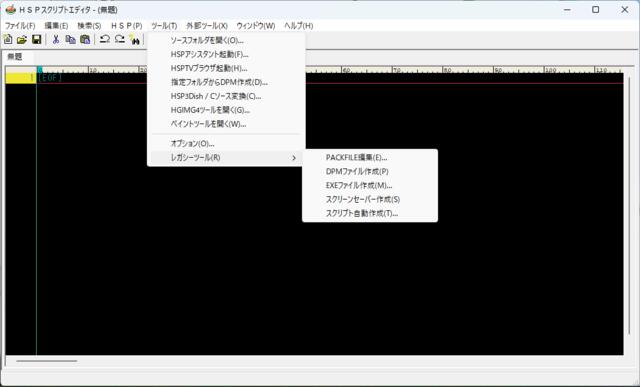Click the Copy toolbar icon
The image size is (640, 387).
tap(71, 39)
